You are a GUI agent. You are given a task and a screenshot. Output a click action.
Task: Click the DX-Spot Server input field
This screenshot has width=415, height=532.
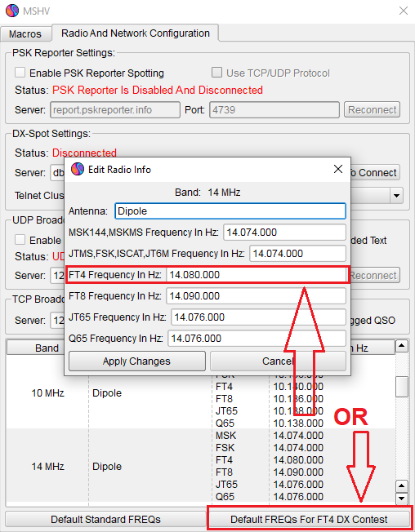pyautogui.click(x=57, y=173)
